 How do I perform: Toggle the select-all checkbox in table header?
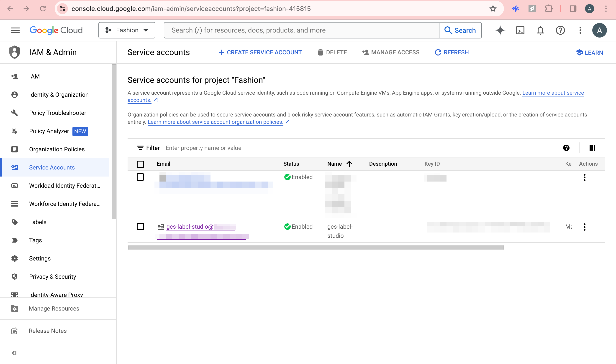[x=140, y=164]
